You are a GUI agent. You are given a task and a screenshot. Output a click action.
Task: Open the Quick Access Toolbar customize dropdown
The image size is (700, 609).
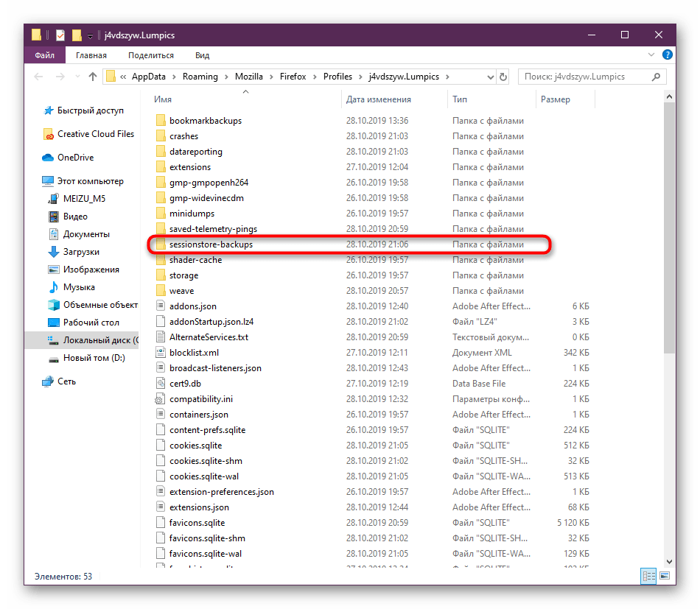90,35
